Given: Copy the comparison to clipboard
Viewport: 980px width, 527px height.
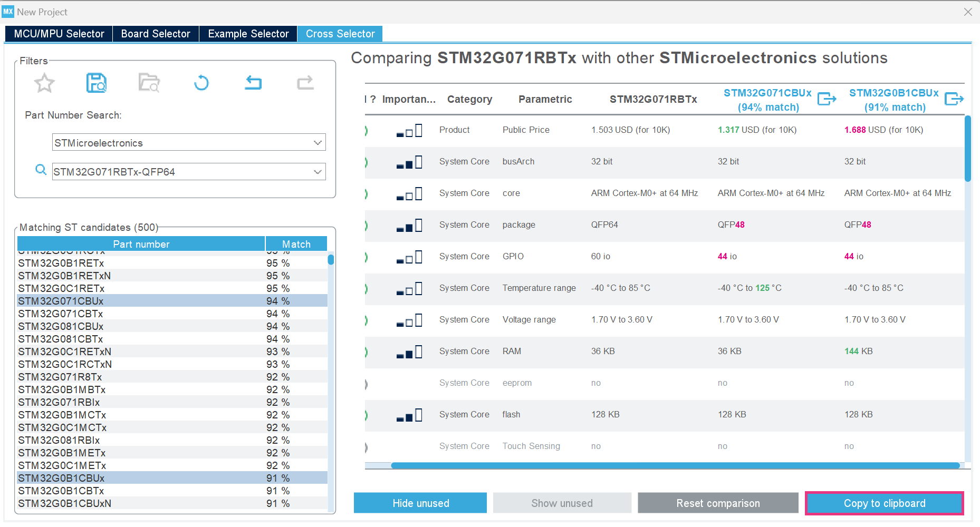Looking at the screenshot, I should [x=884, y=503].
